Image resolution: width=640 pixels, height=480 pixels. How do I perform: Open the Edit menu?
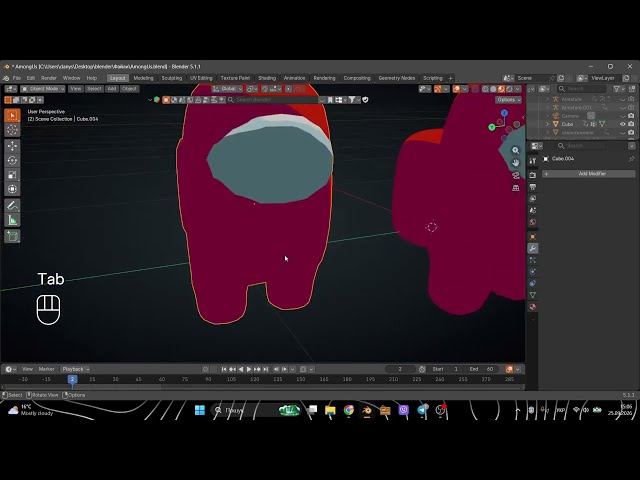pyautogui.click(x=31, y=78)
